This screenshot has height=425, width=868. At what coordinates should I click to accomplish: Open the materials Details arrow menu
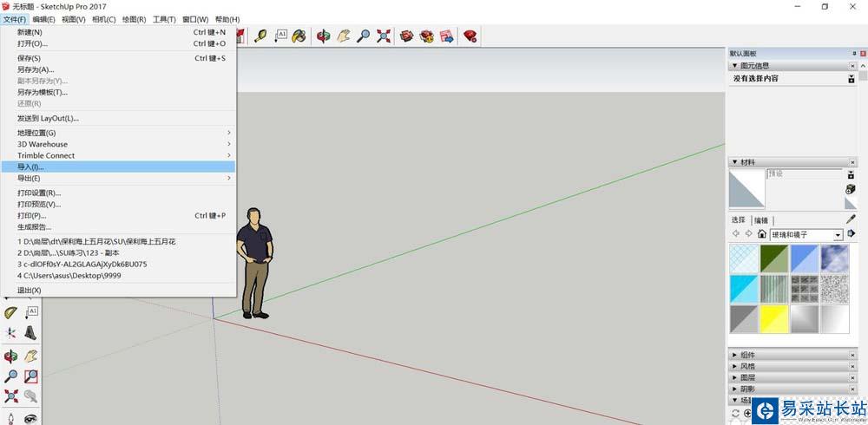point(852,233)
